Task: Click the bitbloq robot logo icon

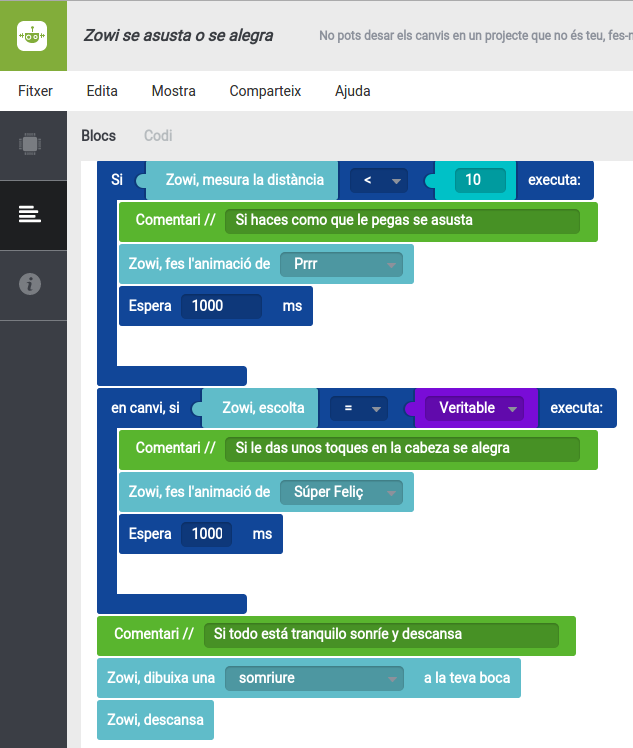Action: (x=33, y=36)
